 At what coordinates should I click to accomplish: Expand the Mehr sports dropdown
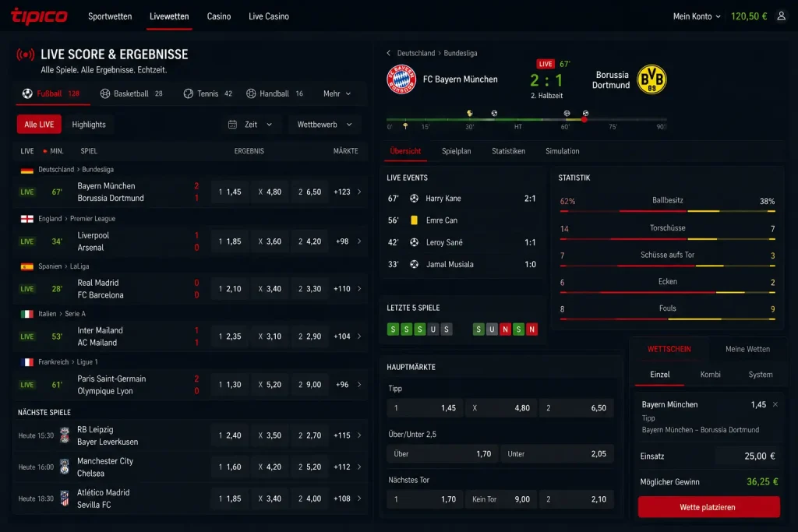click(x=337, y=93)
